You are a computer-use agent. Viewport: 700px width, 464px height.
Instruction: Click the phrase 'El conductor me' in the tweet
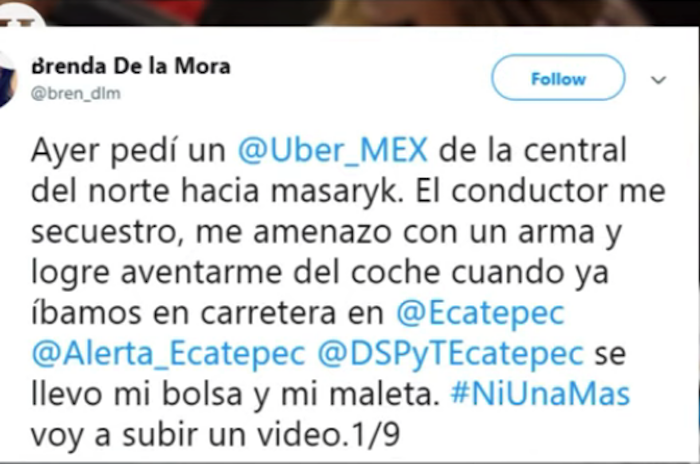click(541, 191)
